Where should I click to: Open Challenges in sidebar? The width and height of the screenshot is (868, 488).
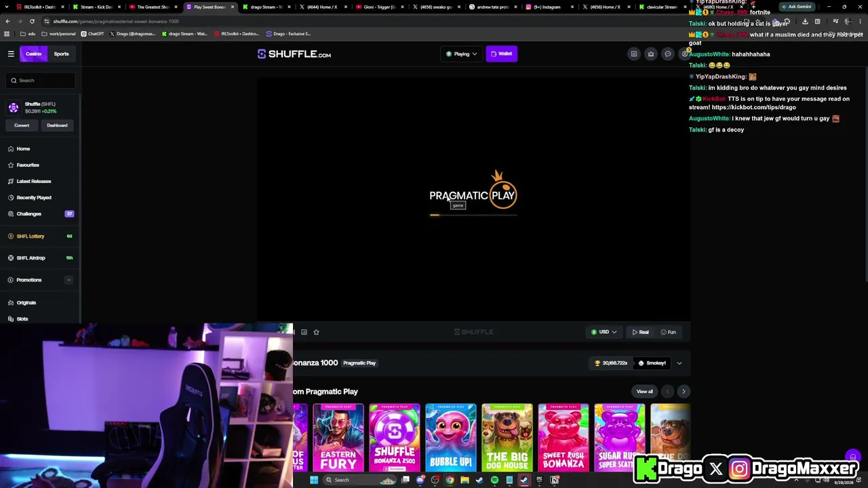29,213
